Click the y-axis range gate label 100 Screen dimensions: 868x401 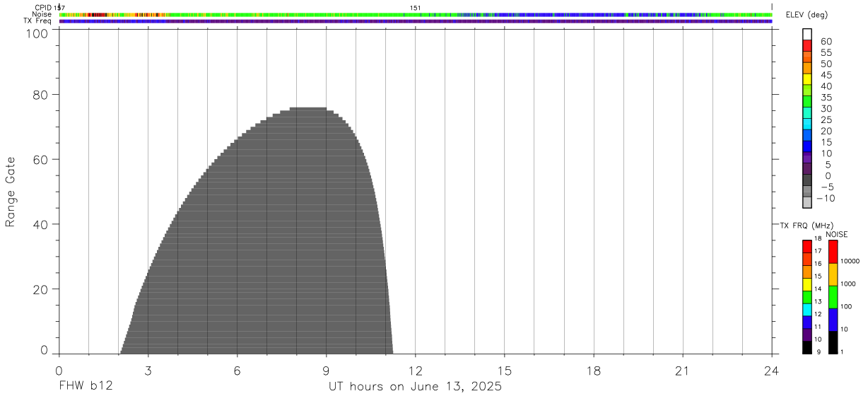pos(36,33)
